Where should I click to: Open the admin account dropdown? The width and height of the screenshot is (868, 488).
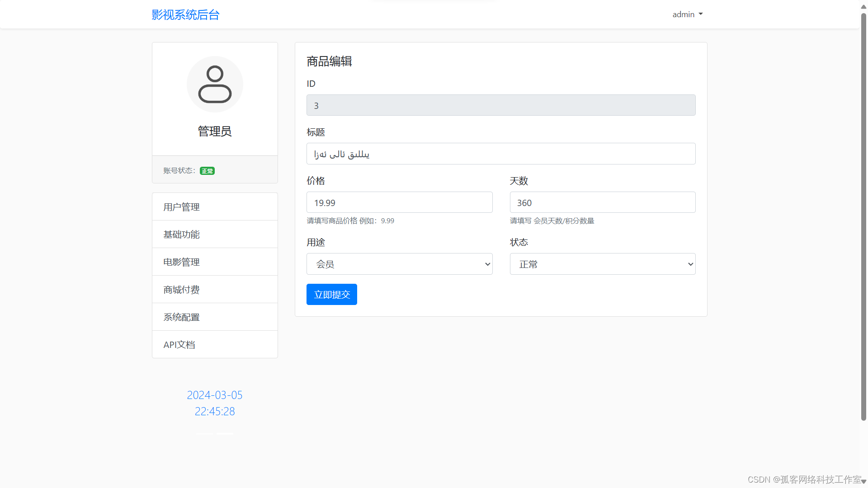687,14
